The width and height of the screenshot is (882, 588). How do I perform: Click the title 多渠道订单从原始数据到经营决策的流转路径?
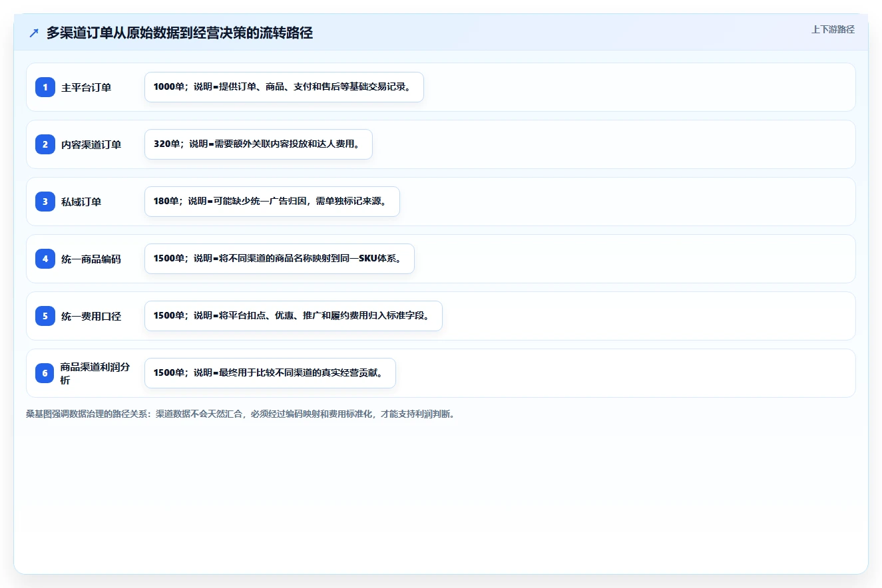[x=180, y=33]
